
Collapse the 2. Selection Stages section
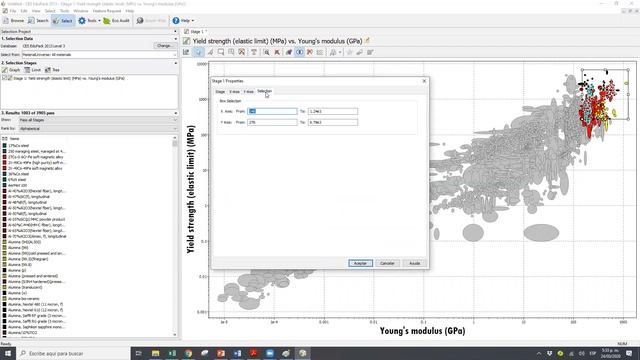pos(176,63)
